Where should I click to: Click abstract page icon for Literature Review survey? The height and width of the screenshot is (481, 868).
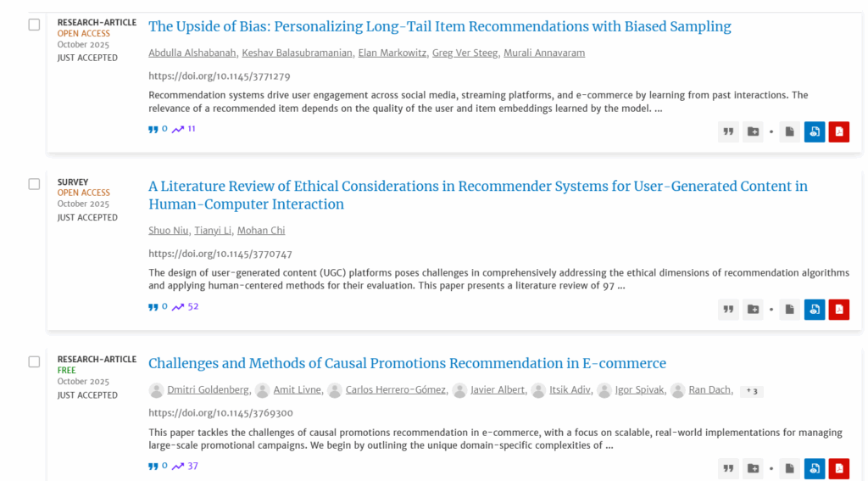pos(789,310)
